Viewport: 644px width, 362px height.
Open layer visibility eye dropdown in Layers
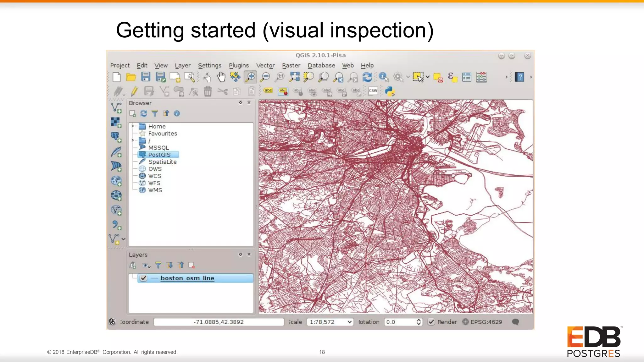[146, 266]
